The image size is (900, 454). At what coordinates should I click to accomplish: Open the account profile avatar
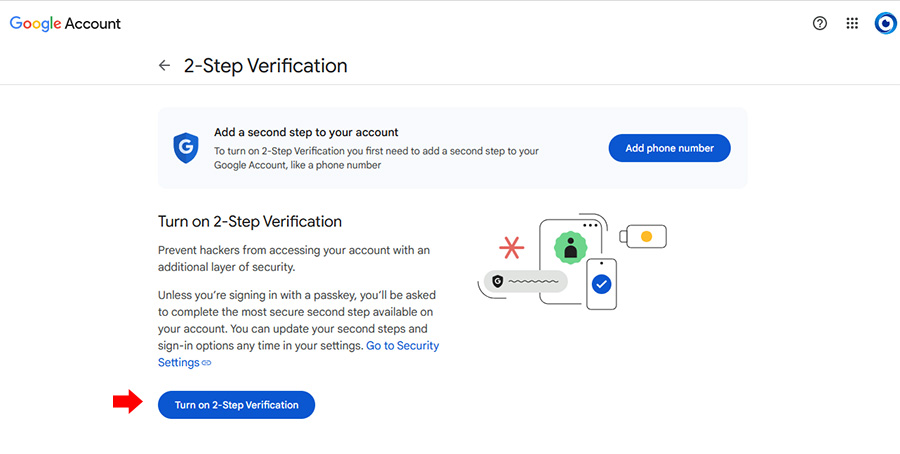(x=885, y=24)
